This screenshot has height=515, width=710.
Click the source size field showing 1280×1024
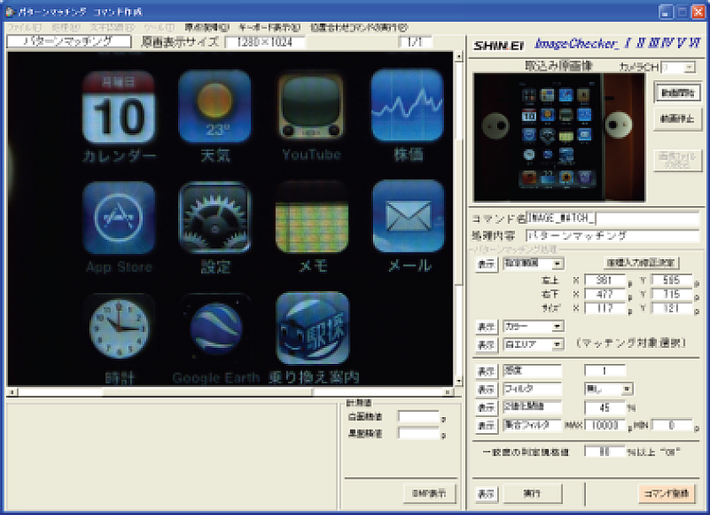(265, 43)
